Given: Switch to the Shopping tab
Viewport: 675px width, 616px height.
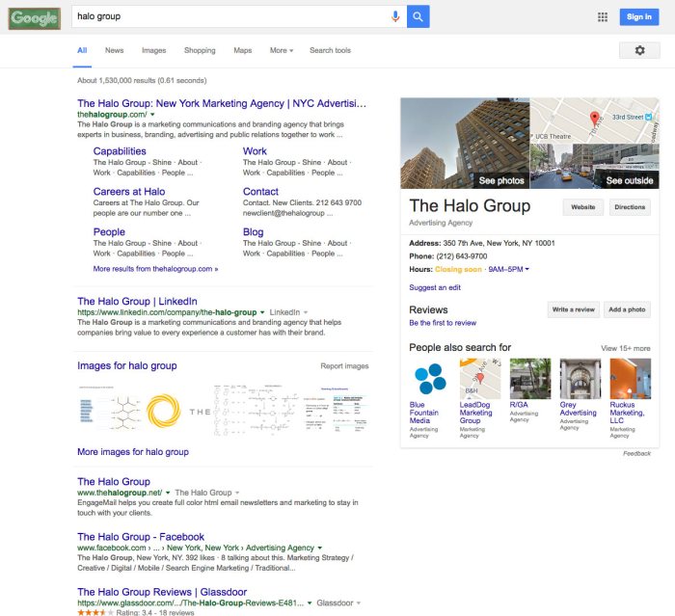Looking at the screenshot, I should (200, 50).
